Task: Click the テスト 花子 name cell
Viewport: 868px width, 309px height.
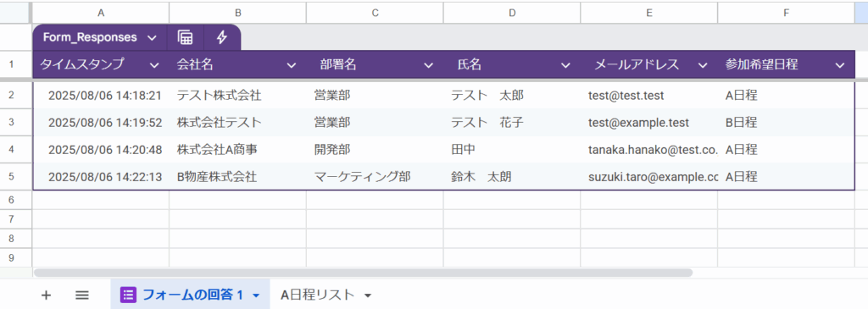Action: pos(512,123)
